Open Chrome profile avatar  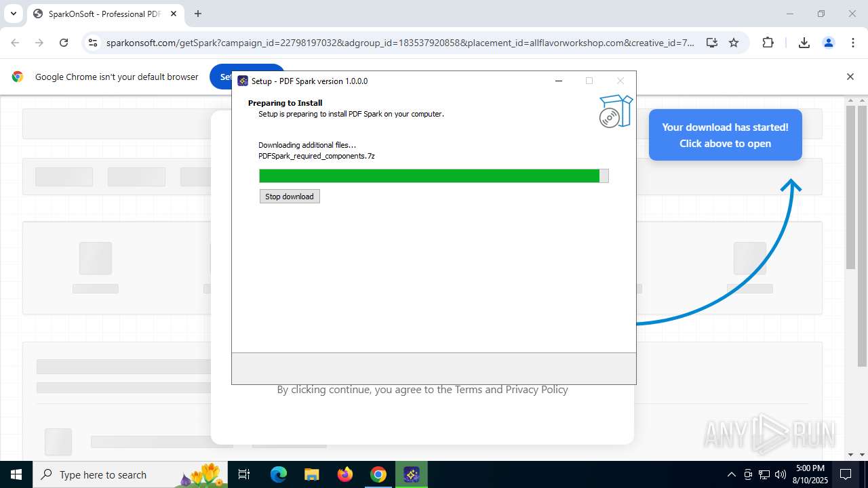coord(829,43)
